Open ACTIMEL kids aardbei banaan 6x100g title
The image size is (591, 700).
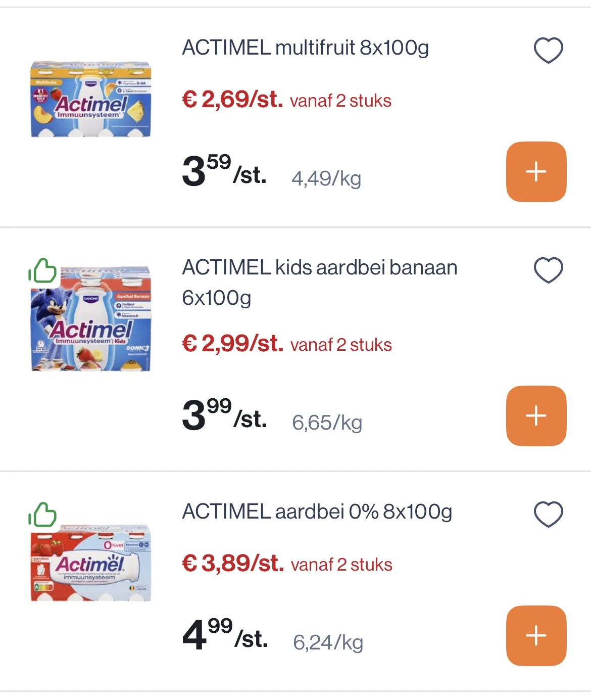[319, 282]
